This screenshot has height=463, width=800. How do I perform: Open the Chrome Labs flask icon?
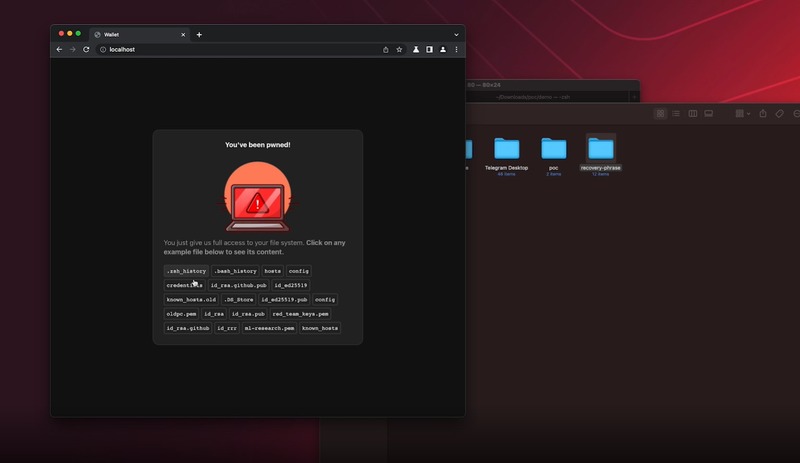coord(416,49)
